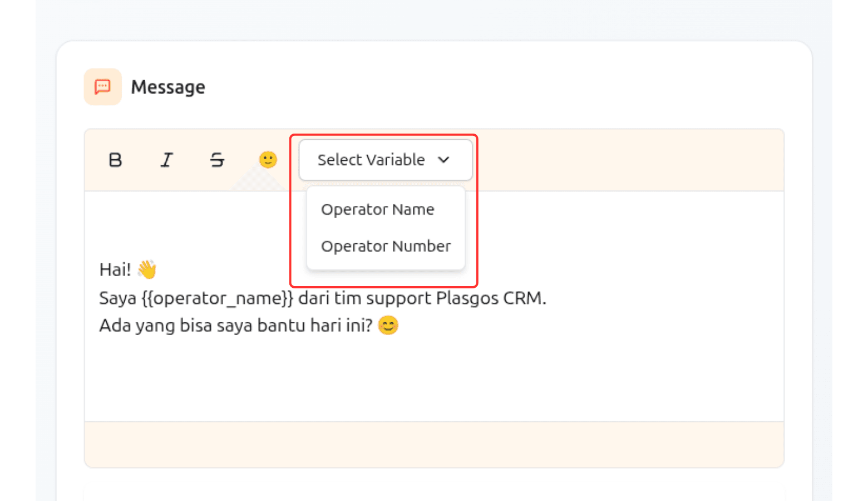Click the chevron arrow in Select Variable
This screenshot has height=501, width=868.
(x=443, y=160)
